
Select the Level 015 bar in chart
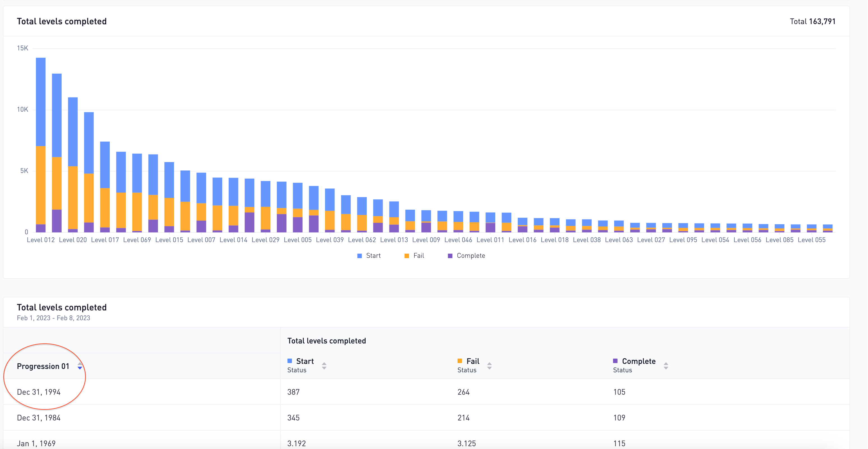169,197
